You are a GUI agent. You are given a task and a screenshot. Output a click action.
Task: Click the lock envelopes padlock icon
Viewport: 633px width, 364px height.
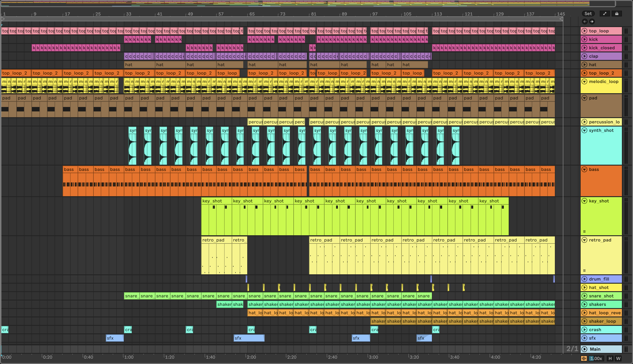[617, 14]
